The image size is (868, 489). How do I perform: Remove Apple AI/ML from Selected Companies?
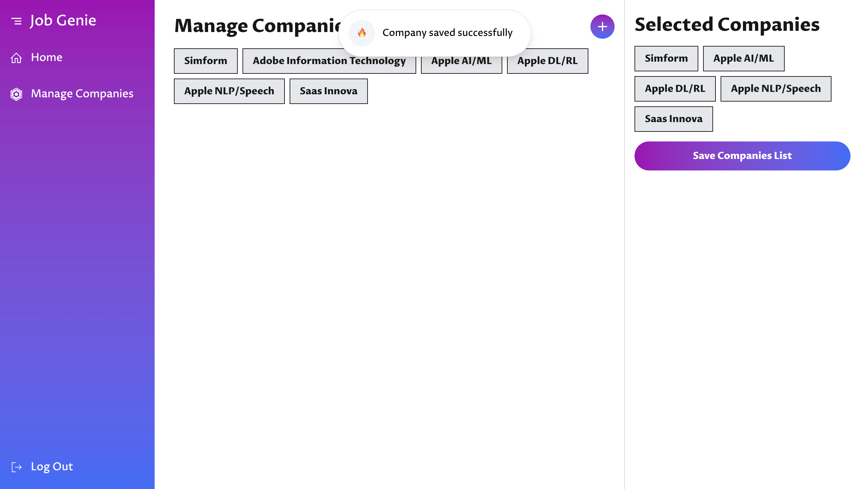(x=744, y=58)
